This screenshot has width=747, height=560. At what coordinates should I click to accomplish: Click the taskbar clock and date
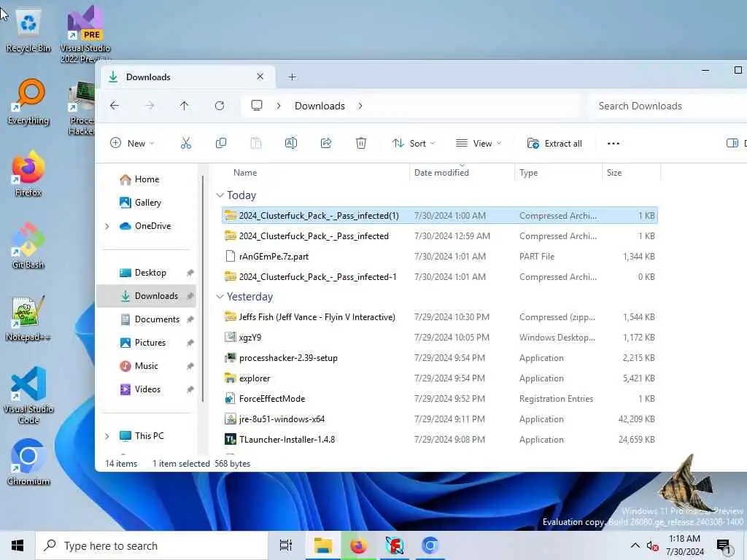(x=684, y=545)
